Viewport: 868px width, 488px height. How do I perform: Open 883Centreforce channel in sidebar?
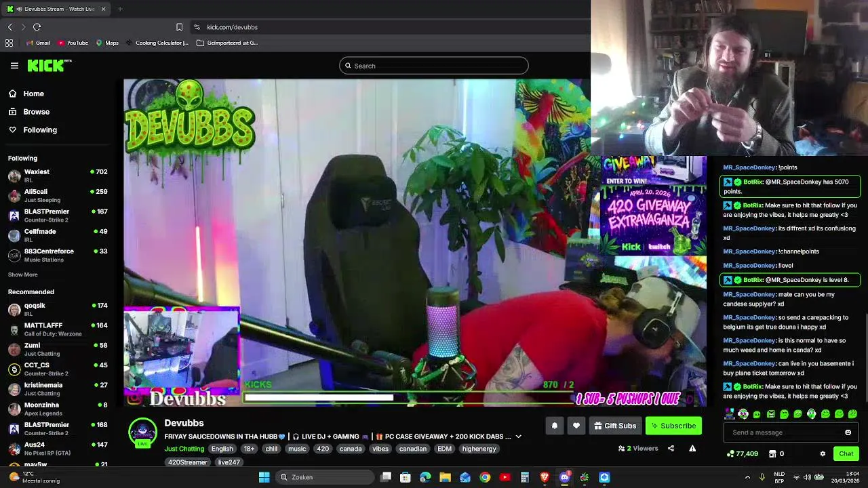coord(58,255)
